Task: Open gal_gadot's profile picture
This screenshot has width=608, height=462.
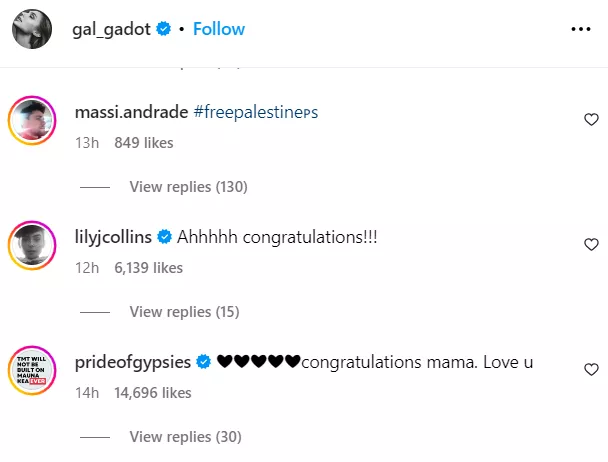Action: [x=32, y=30]
